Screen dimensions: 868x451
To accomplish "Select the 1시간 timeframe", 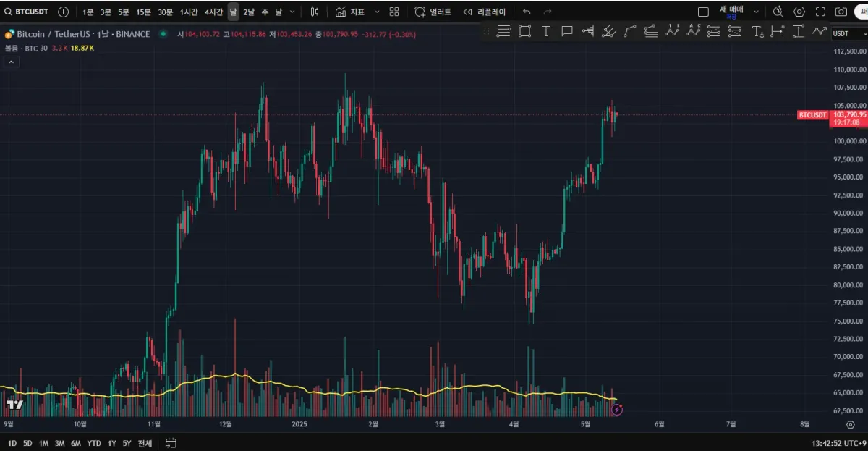I will tap(190, 12).
